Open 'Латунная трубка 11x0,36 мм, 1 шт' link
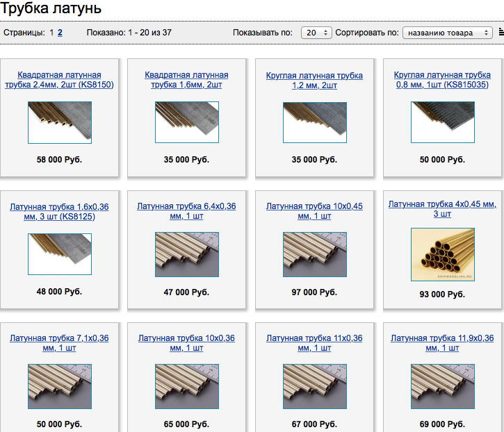Viewport: 504px width, 432px height. point(314,343)
